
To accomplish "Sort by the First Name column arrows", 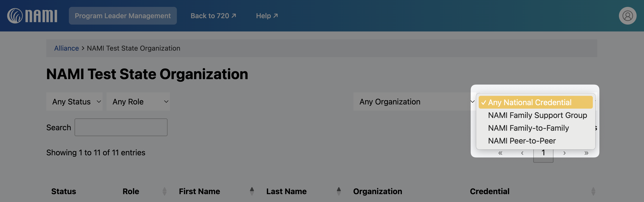I will pyautogui.click(x=252, y=191).
